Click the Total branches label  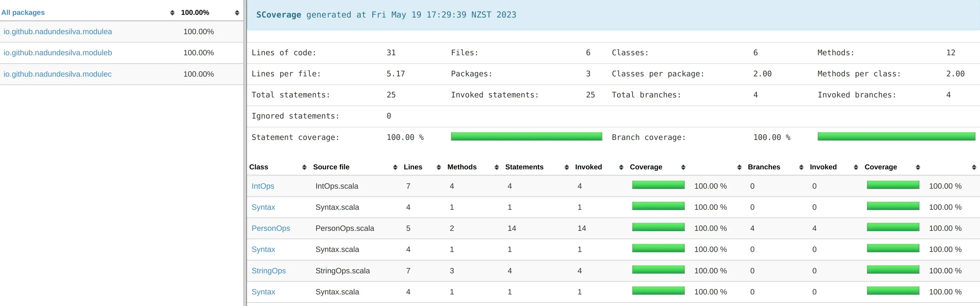[646, 95]
